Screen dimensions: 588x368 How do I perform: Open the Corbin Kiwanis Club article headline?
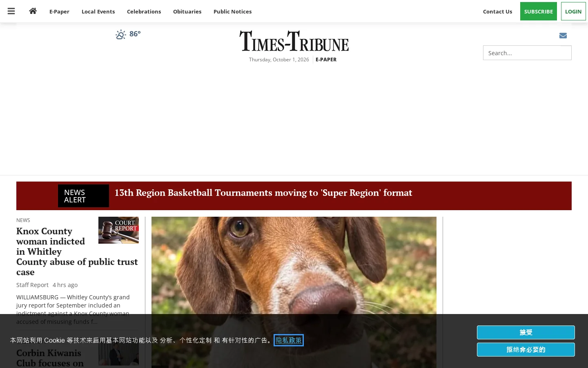click(x=50, y=358)
